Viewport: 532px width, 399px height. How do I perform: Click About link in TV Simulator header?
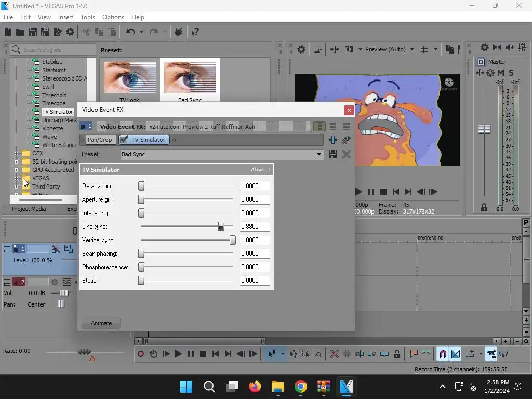[257, 170]
